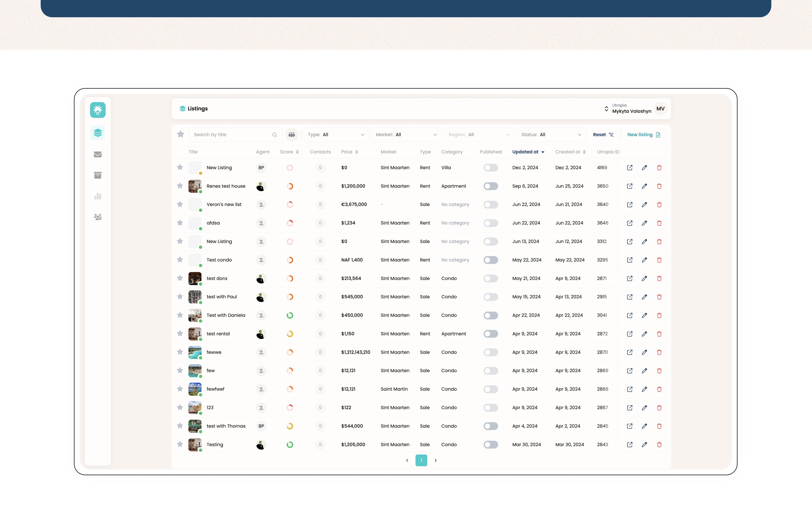Screen dimensions: 812x508
Task: Star the Testing listing row
Action: 180,444
